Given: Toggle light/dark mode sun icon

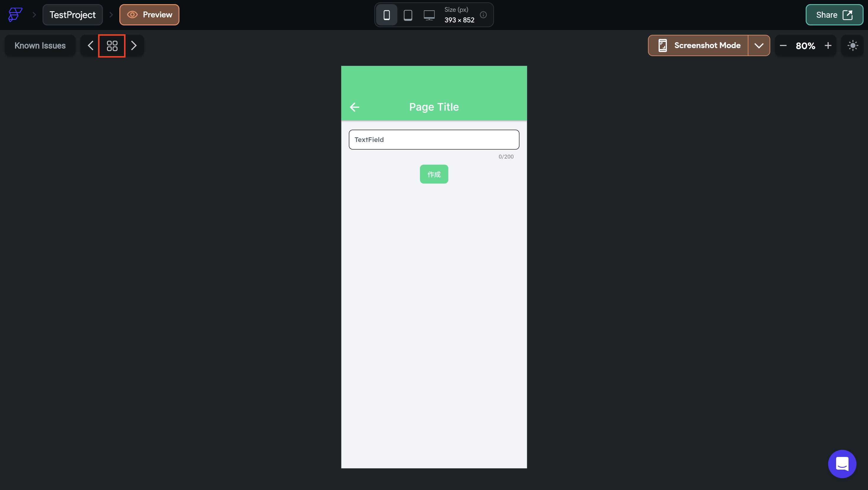Looking at the screenshot, I should [853, 45].
